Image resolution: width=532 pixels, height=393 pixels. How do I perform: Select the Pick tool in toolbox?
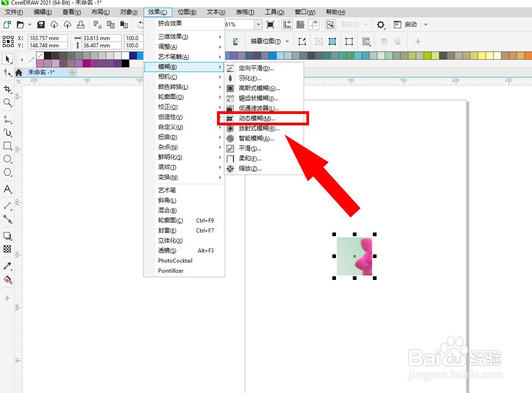(x=7, y=59)
